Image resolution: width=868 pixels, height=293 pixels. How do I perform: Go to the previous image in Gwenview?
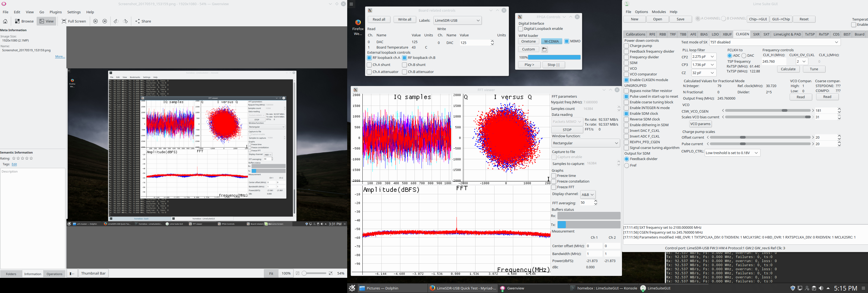coord(96,21)
